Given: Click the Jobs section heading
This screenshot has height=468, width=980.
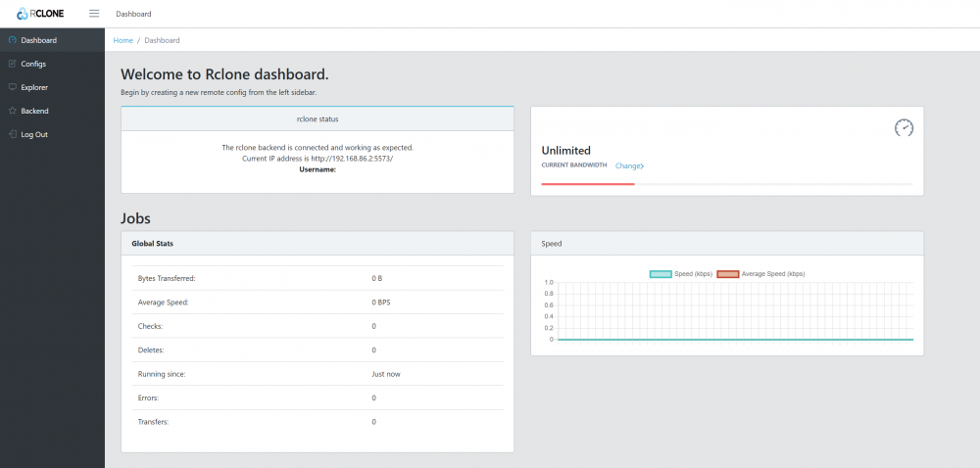Looking at the screenshot, I should [x=135, y=219].
